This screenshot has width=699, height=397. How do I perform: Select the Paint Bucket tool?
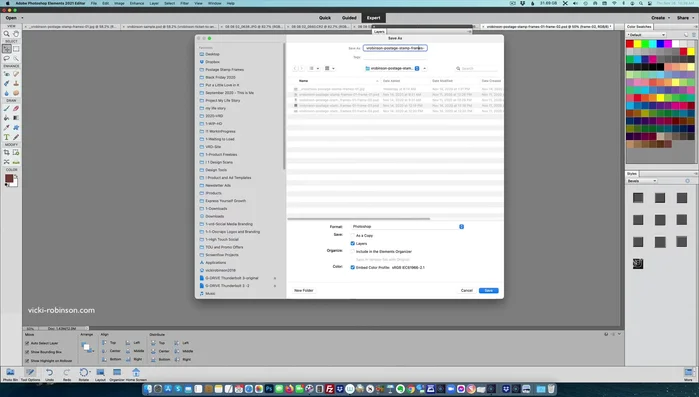6,118
